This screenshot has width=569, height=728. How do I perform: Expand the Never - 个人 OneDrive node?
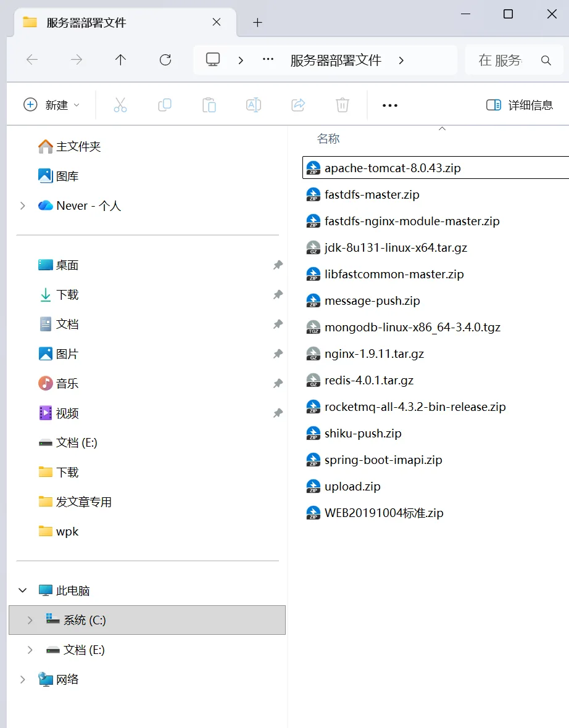[x=22, y=205]
